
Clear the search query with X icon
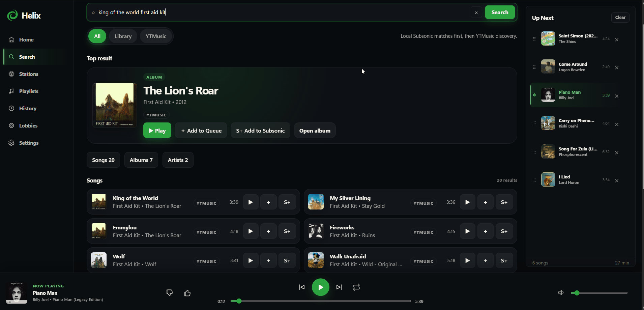pyautogui.click(x=476, y=12)
